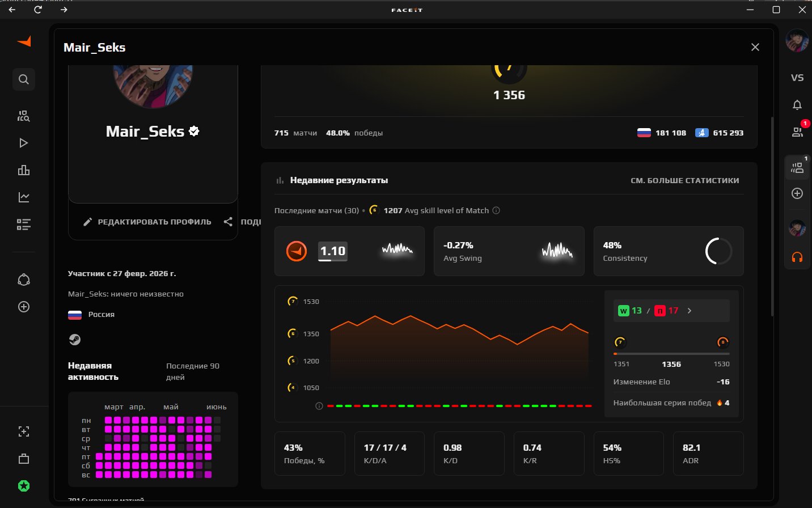Click the -0.27% Avg Swing card

(x=509, y=251)
